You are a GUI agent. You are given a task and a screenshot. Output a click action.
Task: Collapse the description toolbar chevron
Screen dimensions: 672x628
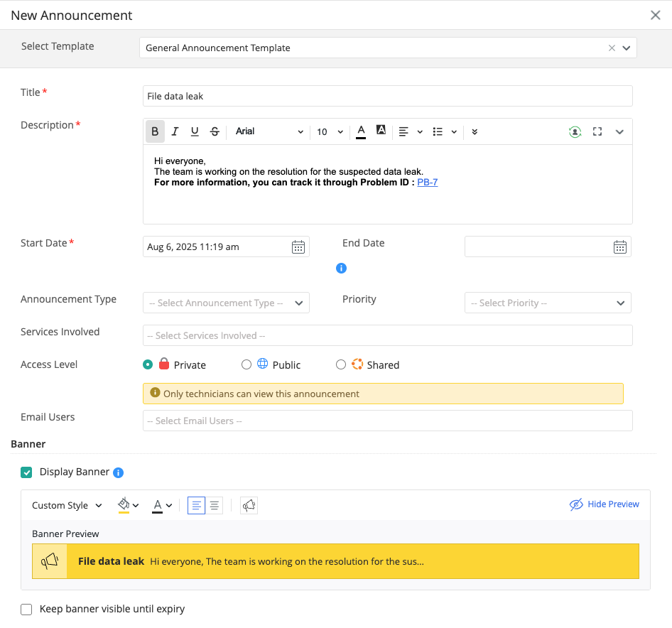click(619, 132)
